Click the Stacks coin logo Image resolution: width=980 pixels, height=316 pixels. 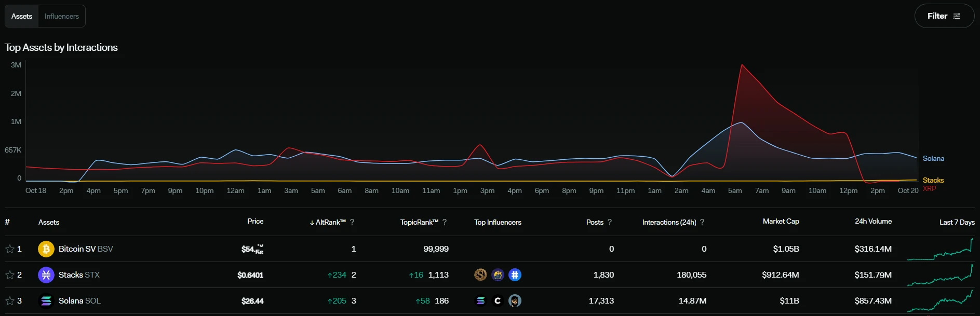click(46, 275)
